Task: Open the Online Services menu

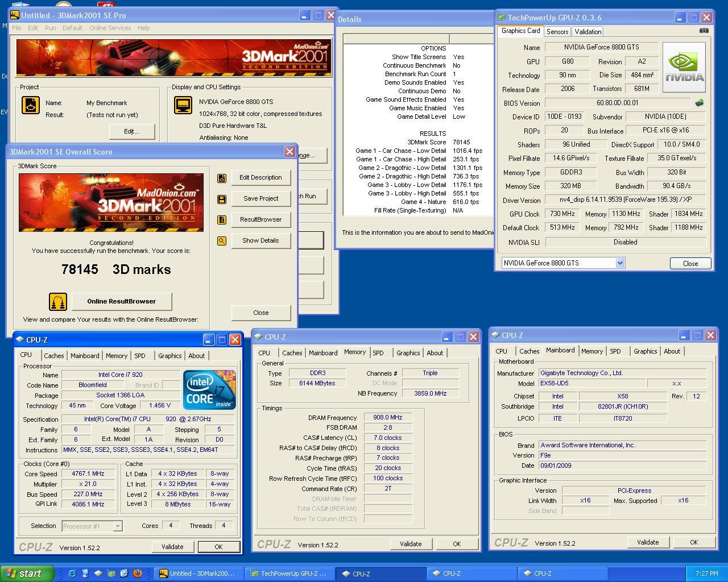Action: (x=110, y=28)
